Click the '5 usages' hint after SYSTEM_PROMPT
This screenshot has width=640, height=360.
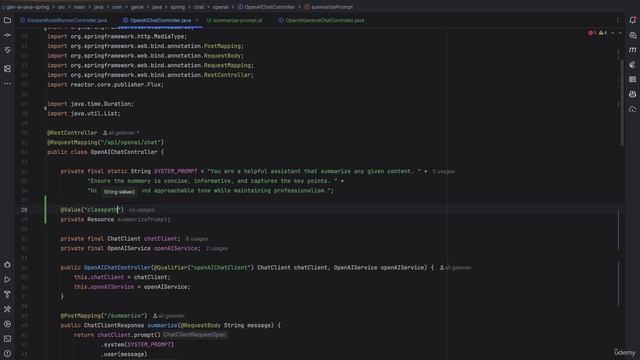click(x=443, y=171)
